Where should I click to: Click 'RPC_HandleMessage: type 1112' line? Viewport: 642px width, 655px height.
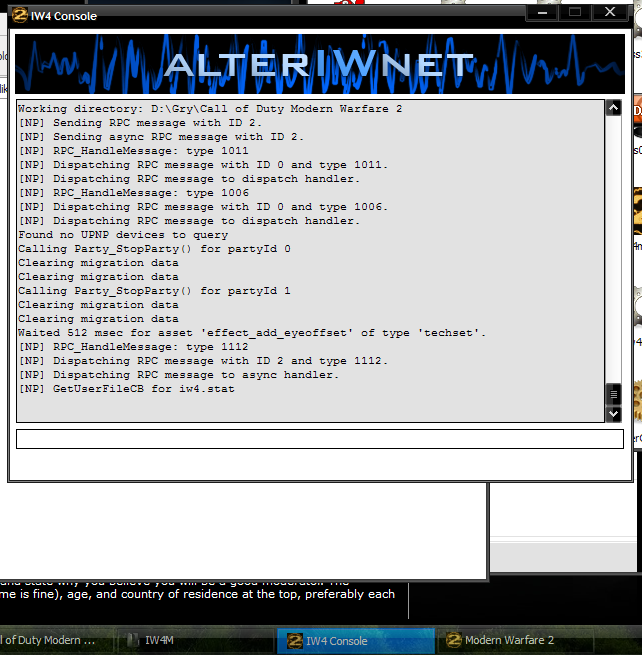[133, 347]
